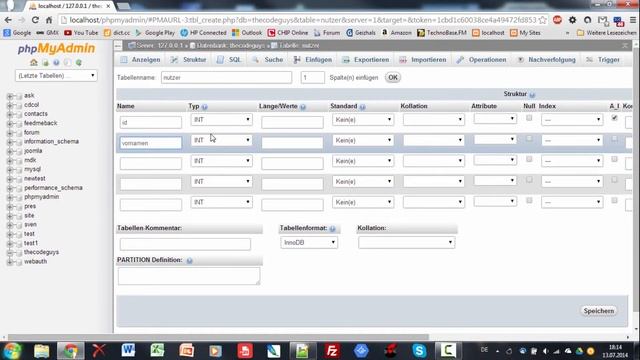Toggle A_I checkbox for the vornamen column
The image size is (640, 360).
click(614, 139)
